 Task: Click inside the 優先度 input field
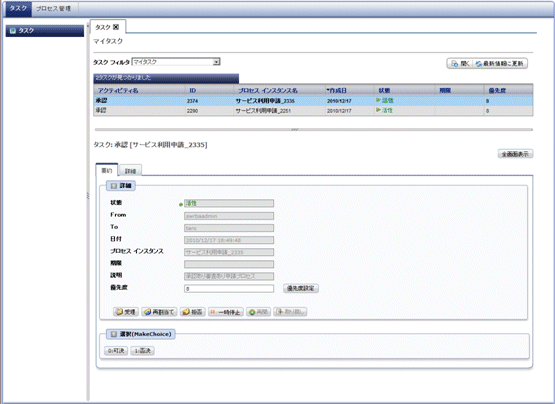point(229,289)
